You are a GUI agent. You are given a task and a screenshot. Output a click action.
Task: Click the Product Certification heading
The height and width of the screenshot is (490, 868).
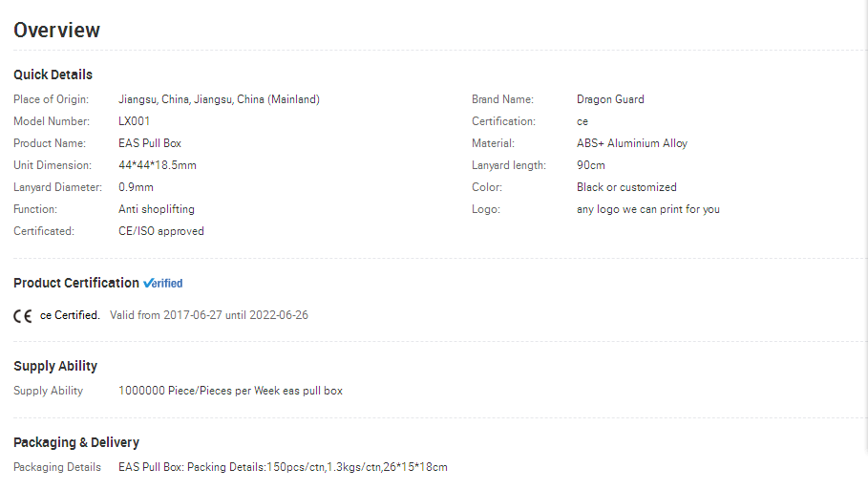click(x=75, y=283)
